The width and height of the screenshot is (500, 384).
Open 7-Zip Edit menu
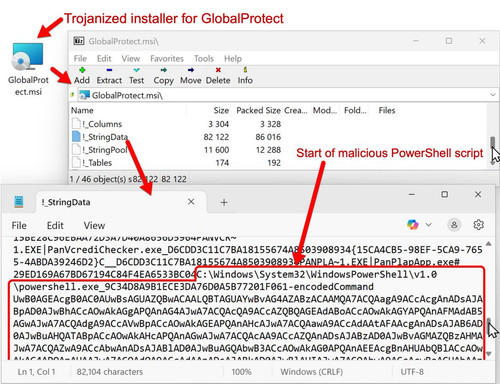tap(104, 59)
